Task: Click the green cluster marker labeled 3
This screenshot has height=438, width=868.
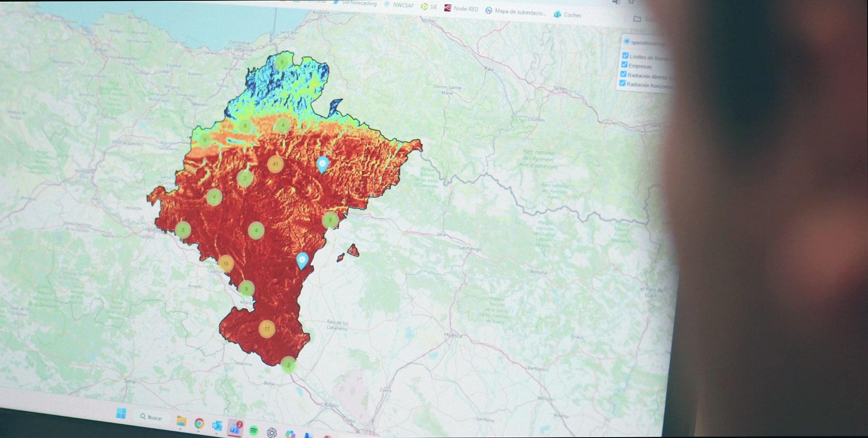Action: (288, 364)
